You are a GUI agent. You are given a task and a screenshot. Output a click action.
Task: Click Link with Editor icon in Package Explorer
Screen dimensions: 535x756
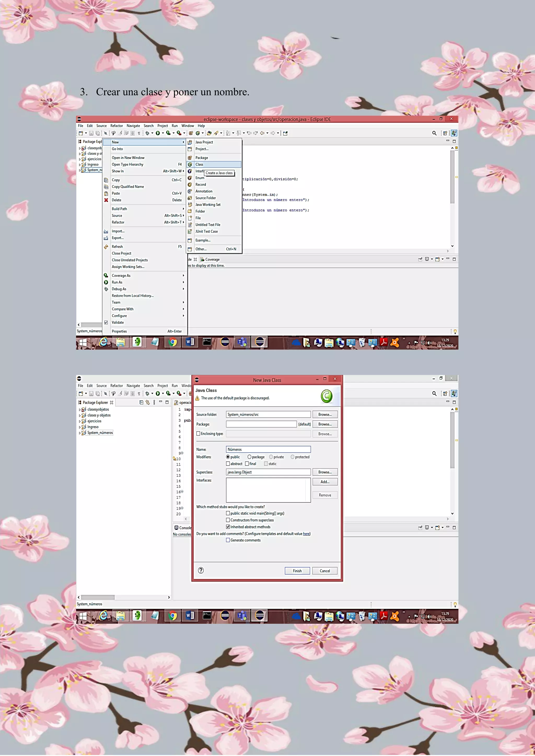pyautogui.click(x=148, y=402)
